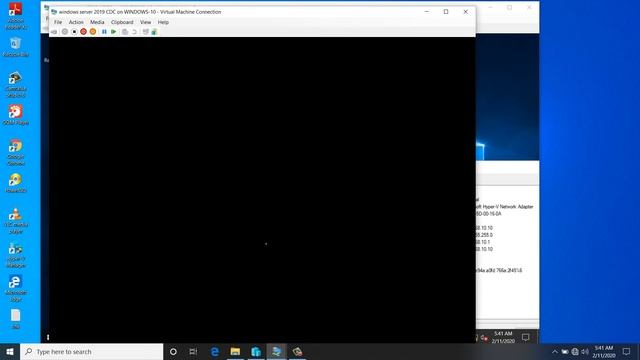This screenshot has width=640, height=360.
Task: Click the muted speaker icon in the background VM
Action: pos(484,338)
